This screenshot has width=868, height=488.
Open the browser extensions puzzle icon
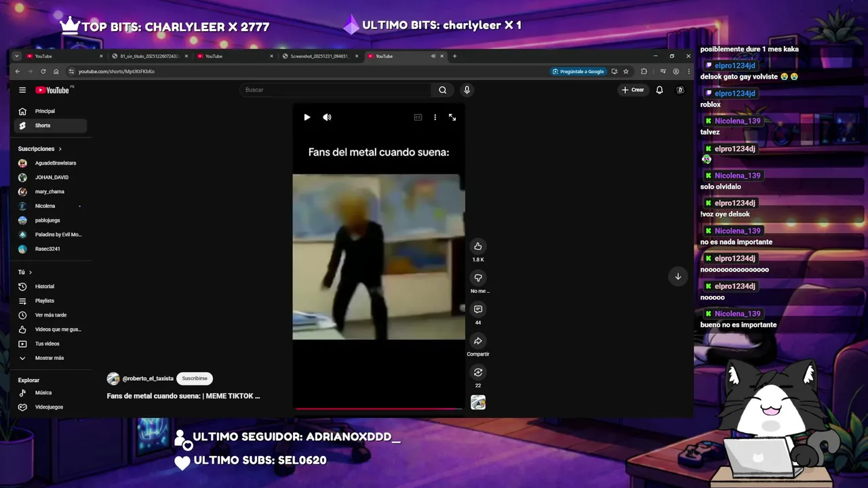[644, 71]
